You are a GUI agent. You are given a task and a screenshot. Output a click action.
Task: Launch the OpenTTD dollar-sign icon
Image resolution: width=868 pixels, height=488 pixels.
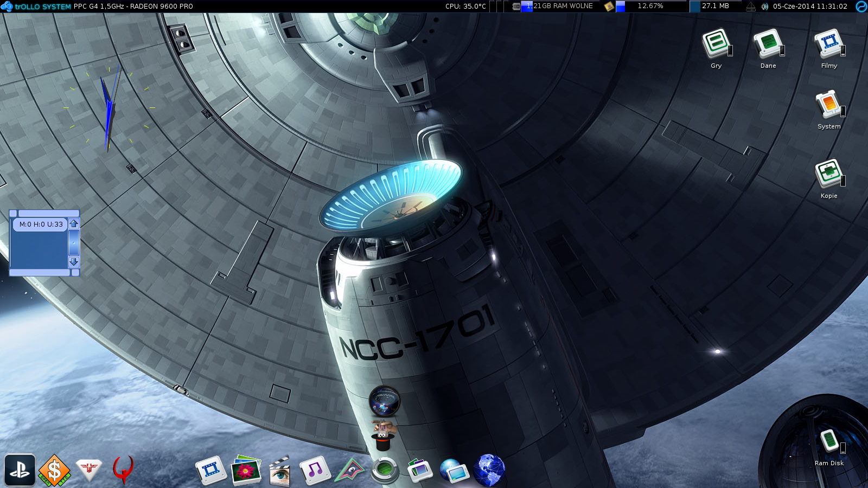coord(54,470)
